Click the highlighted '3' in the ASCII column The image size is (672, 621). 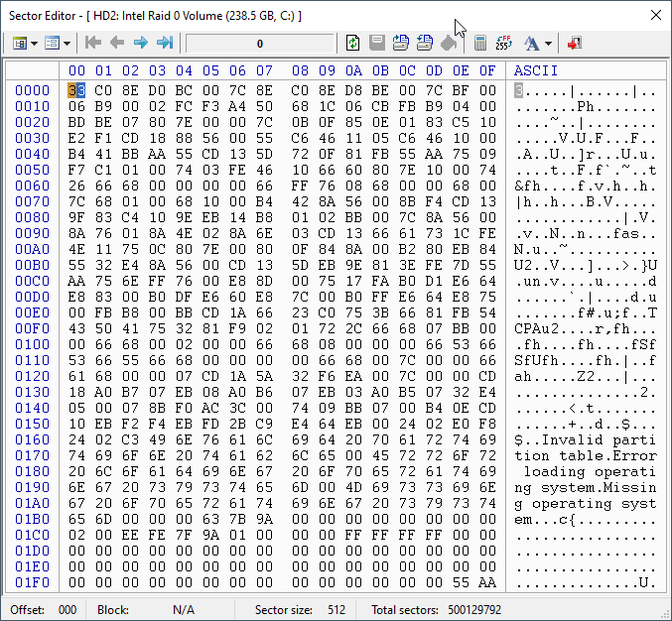tap(518, 90)
